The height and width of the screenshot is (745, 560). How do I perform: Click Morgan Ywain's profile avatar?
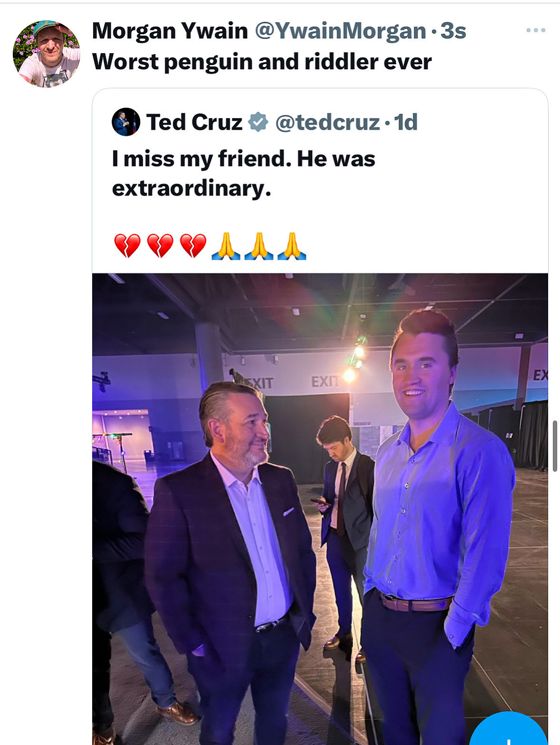[47, 54]
